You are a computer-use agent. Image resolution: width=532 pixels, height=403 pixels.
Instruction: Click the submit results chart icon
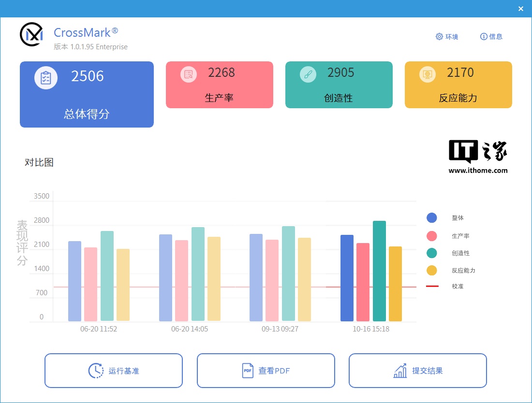[400, 371]
